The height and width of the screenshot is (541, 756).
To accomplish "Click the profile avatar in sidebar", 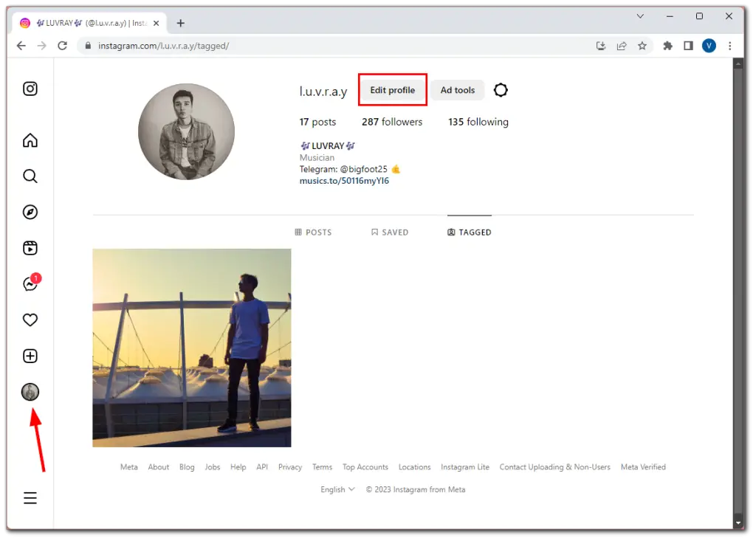I will click(30, 392).
